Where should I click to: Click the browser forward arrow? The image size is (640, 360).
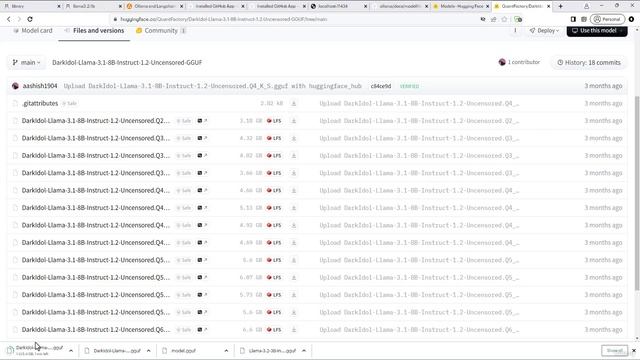click(x=19, y=19)
